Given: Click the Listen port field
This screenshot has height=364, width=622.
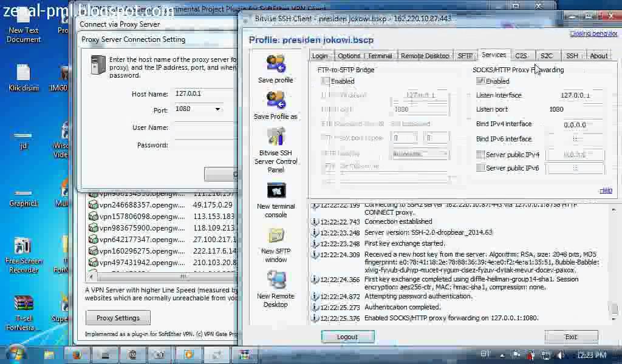Looking at the screenshot, I should 576,109.
